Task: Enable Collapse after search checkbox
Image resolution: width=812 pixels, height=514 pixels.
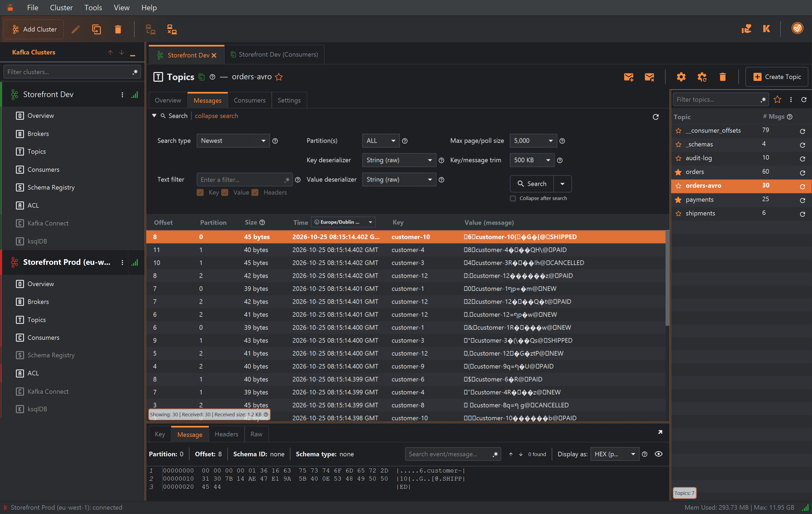Action: pyautogui.click(x=513, y=198)
